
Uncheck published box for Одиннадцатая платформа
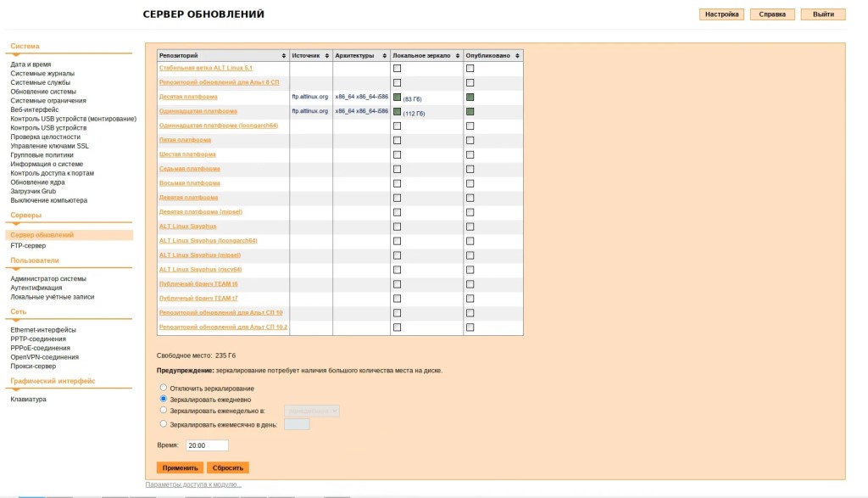point(470,111)
